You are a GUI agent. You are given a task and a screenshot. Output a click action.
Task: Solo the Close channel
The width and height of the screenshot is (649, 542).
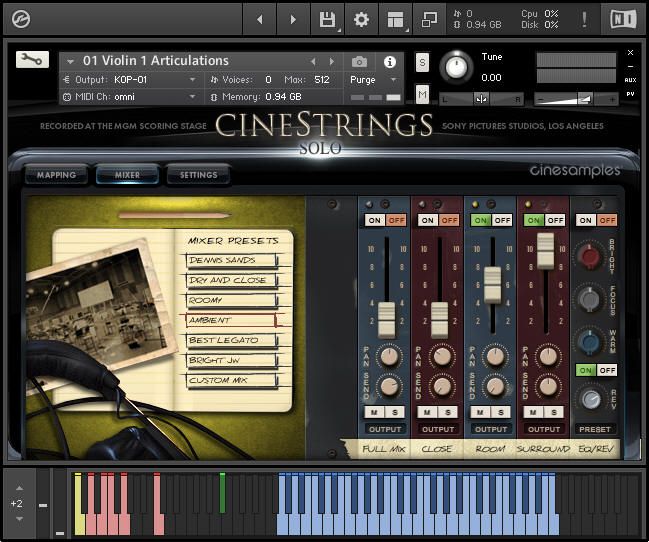click(x=448, y=412)
